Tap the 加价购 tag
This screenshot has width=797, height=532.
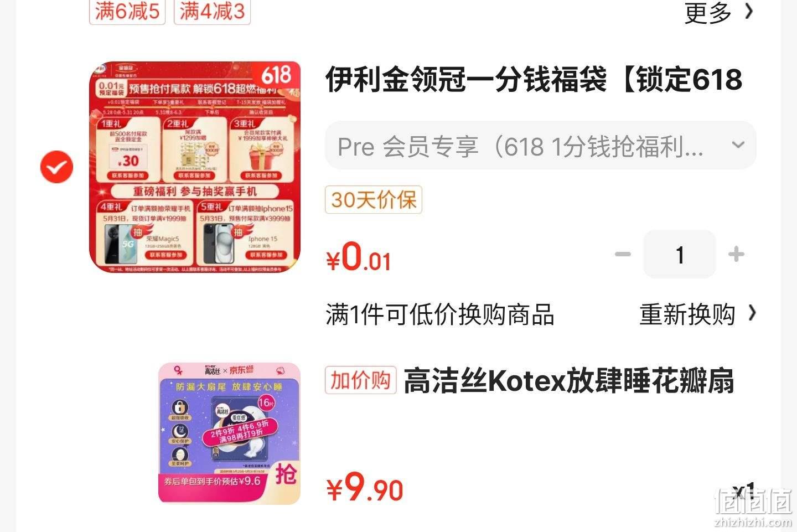pyautogui.click(x=361, y=380)
